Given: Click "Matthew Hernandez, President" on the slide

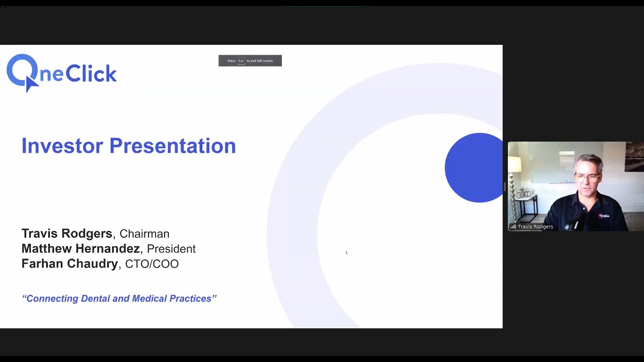Looking at the screenshot, I should point(108,249).
